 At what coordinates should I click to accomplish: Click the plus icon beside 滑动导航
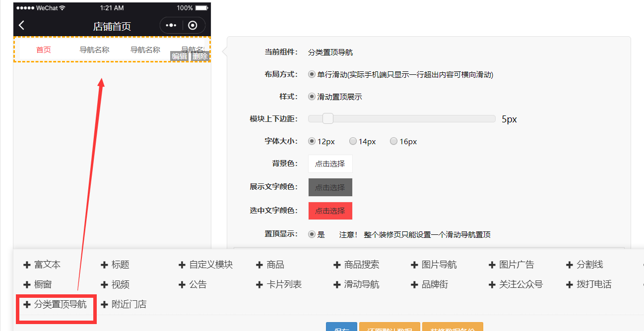click(337, 285)
